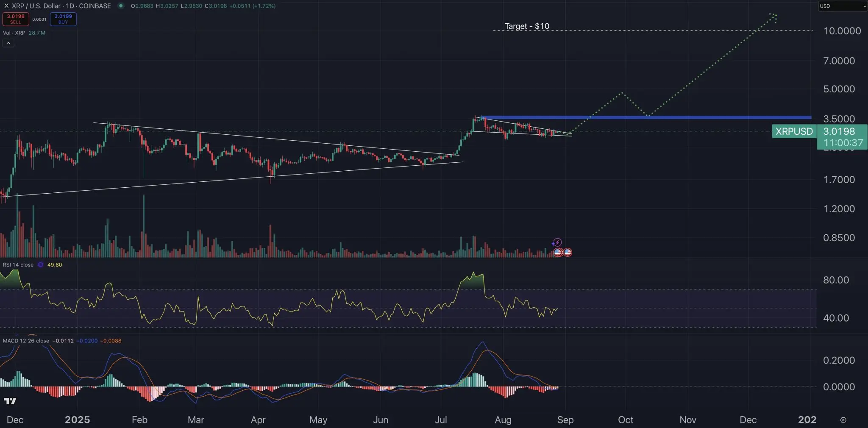Click the Vol · XRP indicator label

pos(14,33)
